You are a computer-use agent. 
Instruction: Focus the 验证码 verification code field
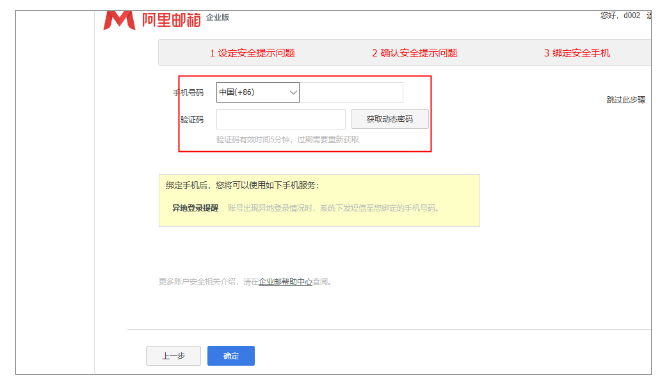pos(281,119)
